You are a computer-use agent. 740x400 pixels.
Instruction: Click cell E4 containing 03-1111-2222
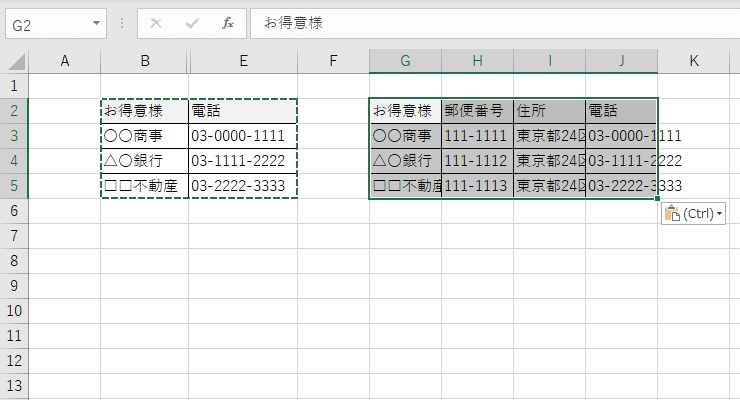point(243,161)
